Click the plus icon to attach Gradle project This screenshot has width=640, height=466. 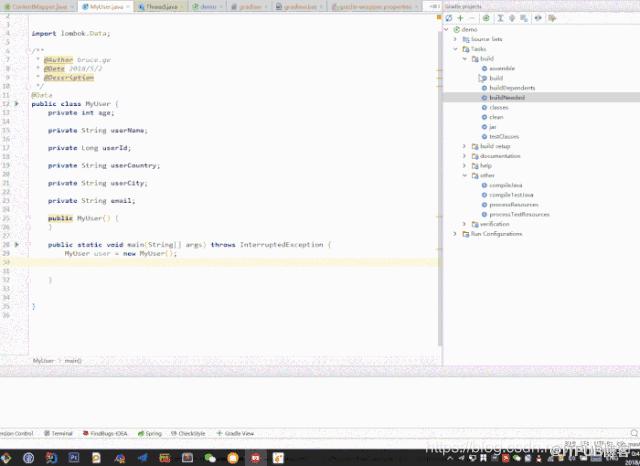(460, 18)
